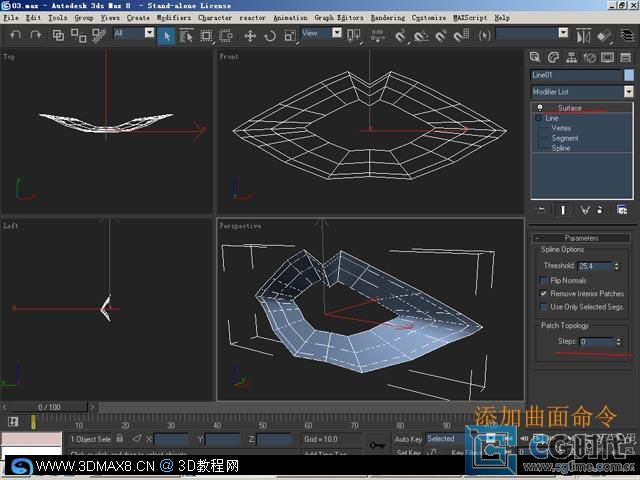The height and width of the screenshot is (480, 640).
Task: Open the selection filter All dropdown
Action: (149, 33)
